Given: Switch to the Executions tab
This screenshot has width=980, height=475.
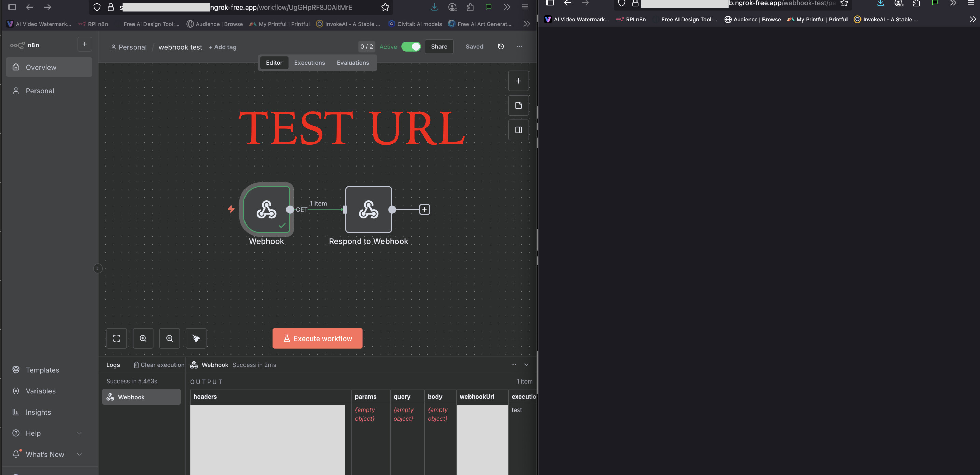Looking at the screenshot, I should coord(309,63).
